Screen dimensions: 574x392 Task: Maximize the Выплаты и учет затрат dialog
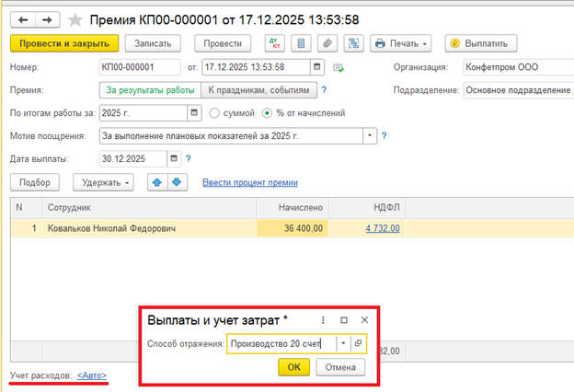(x=344, y=320)
